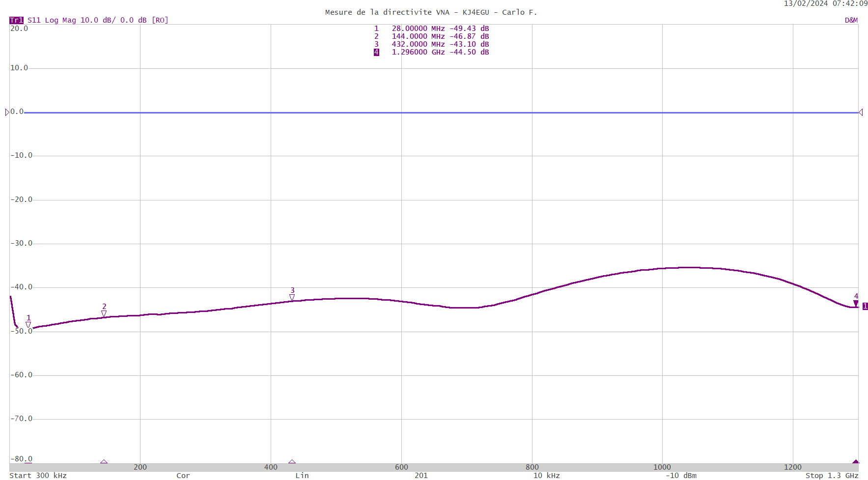868x480 pixels.
Task: Click the S11 measurement parameter label
Action: click(x=34, y=20)
